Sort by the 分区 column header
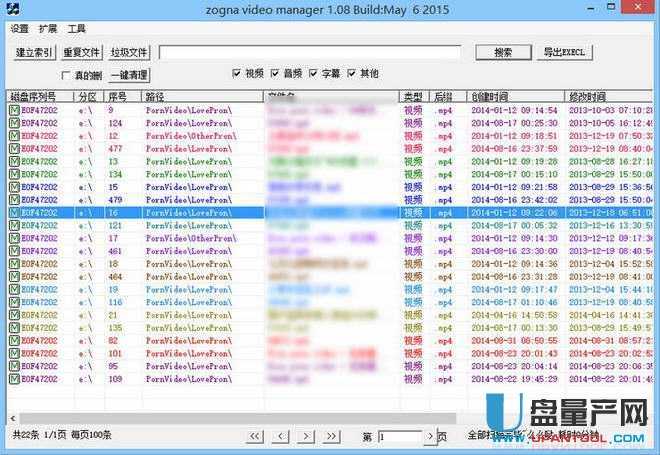The height and width of the screenshot is (455, 660). 90,97
